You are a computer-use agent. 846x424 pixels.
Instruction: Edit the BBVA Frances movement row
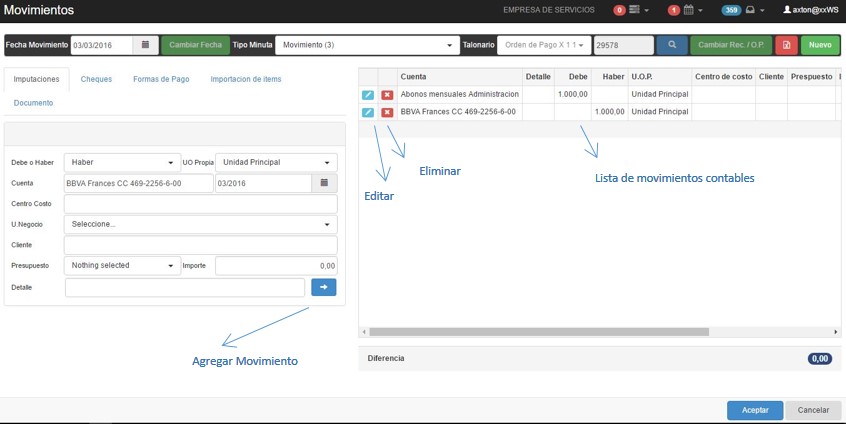[x=368, y=112]
